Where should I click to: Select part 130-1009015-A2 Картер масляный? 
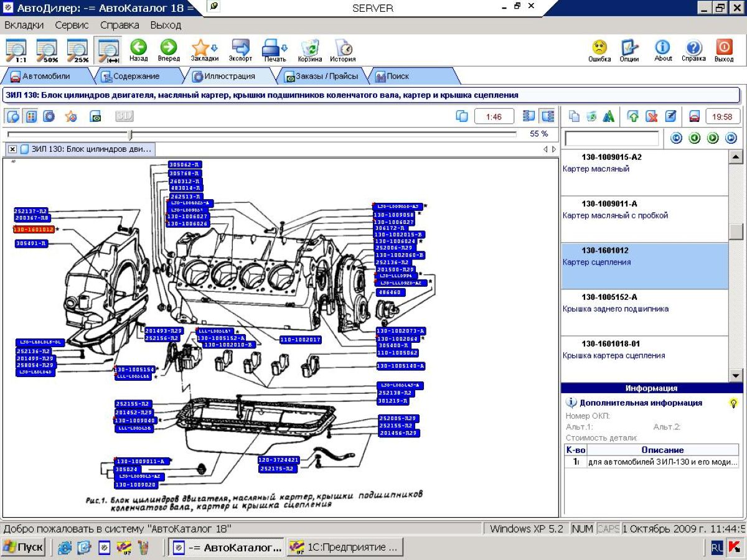coord(644,173)
